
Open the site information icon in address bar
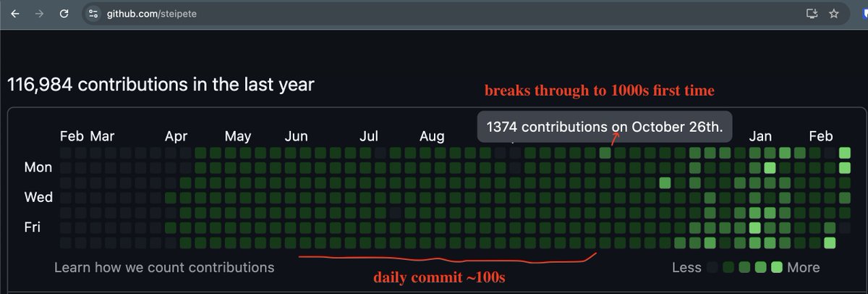tap(92, 14)
